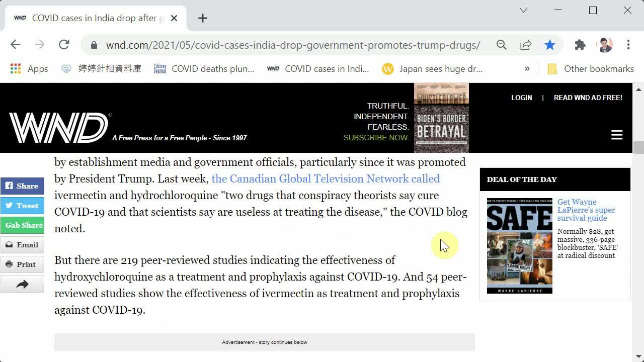
Task: Share article on Facebook
Action: [x=22, y=186]
